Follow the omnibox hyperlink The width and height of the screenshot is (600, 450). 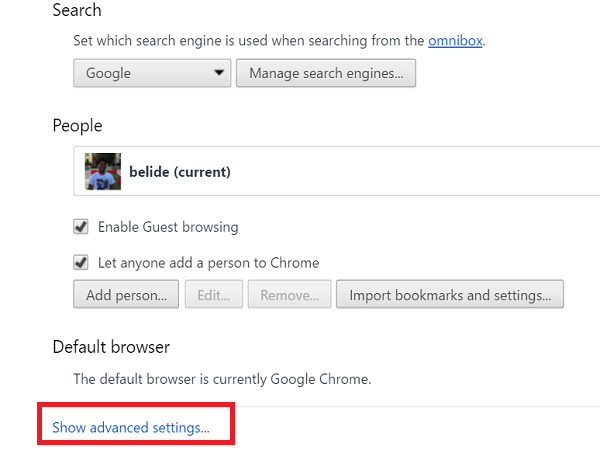(x=456, y=41)
